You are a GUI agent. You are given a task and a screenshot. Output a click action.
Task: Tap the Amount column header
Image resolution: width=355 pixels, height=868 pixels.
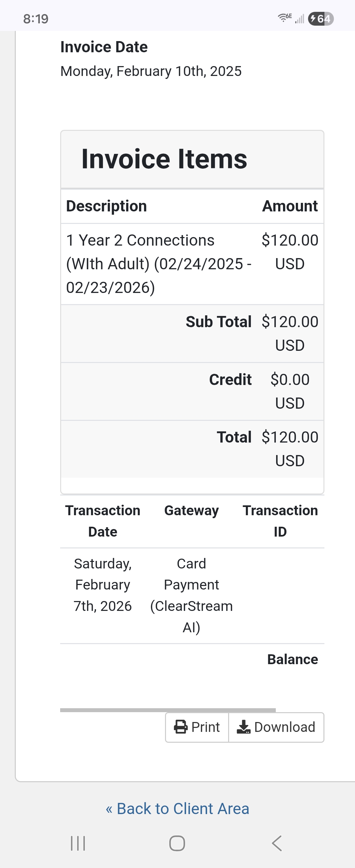click(x=290, y=206)
